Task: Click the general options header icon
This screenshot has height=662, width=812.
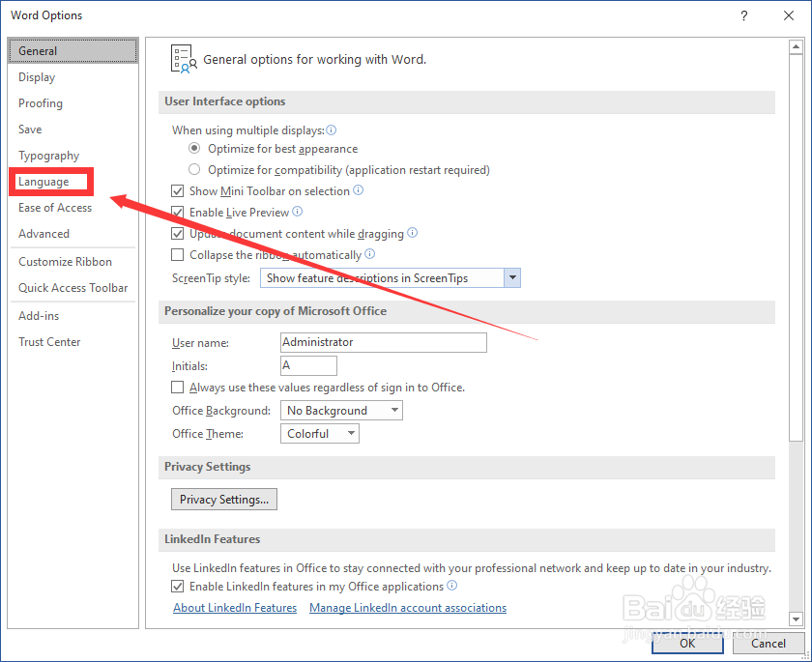Action: click(184, 59)
